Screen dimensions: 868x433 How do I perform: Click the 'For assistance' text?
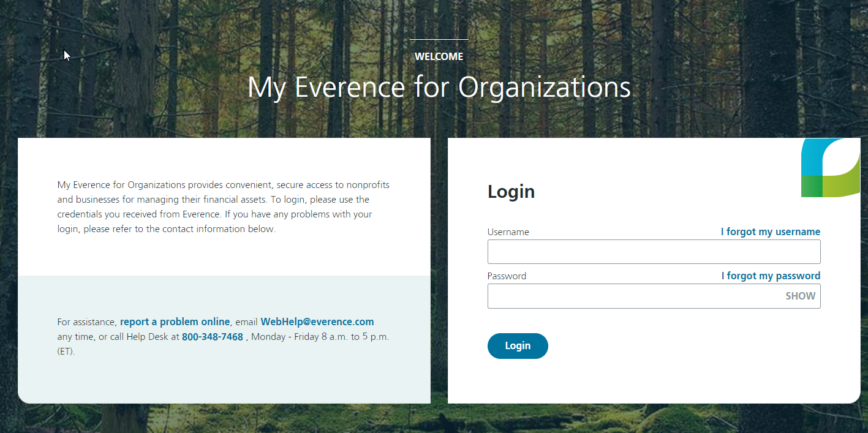86,322
